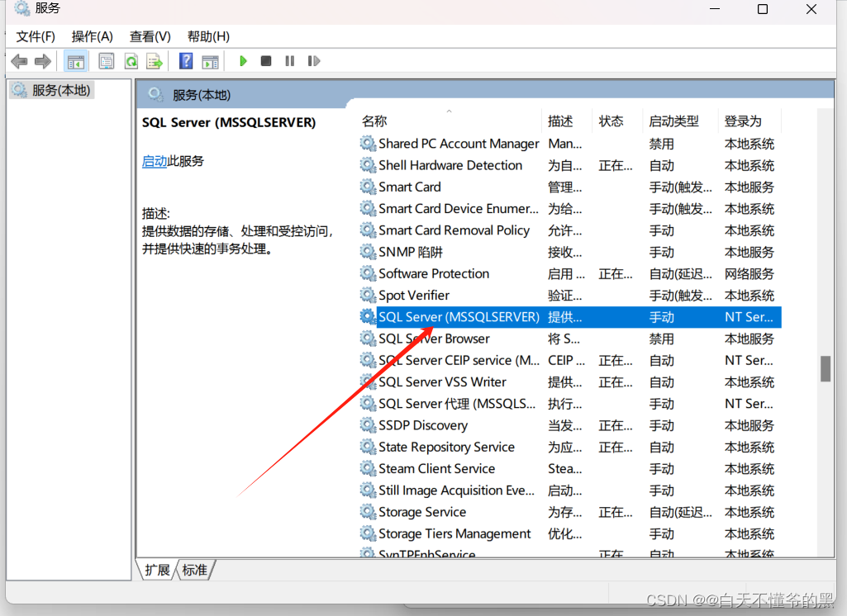Select the SNMP 陷阱 service
Viewport: 847px width, 616px height.
point(570,252)
